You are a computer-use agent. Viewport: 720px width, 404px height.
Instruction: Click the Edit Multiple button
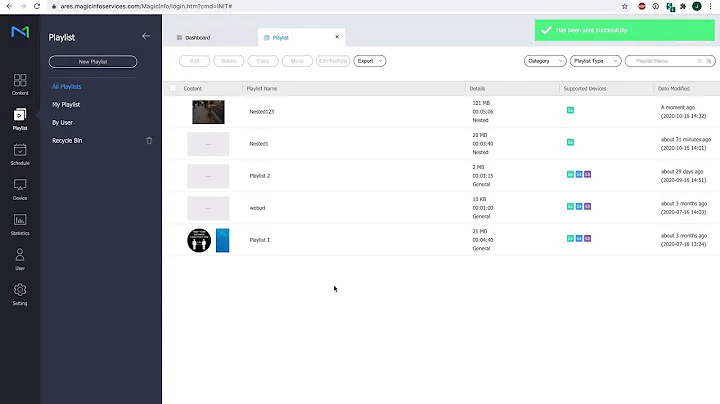click(333, 61)
